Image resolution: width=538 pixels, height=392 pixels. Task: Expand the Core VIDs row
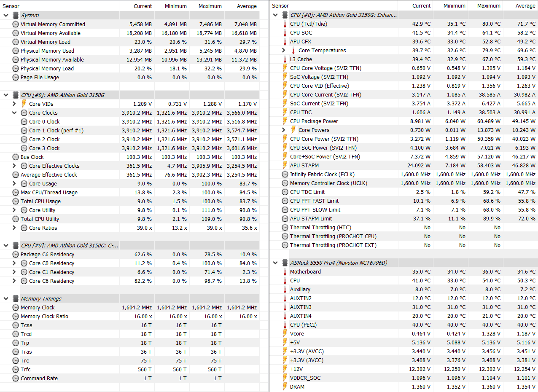[14, 104]
